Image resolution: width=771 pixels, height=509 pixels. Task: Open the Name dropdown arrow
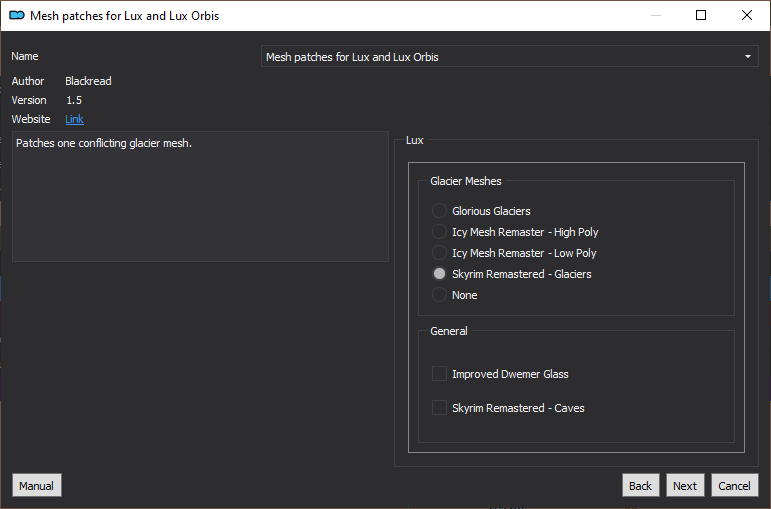click(x=747, y=57)
